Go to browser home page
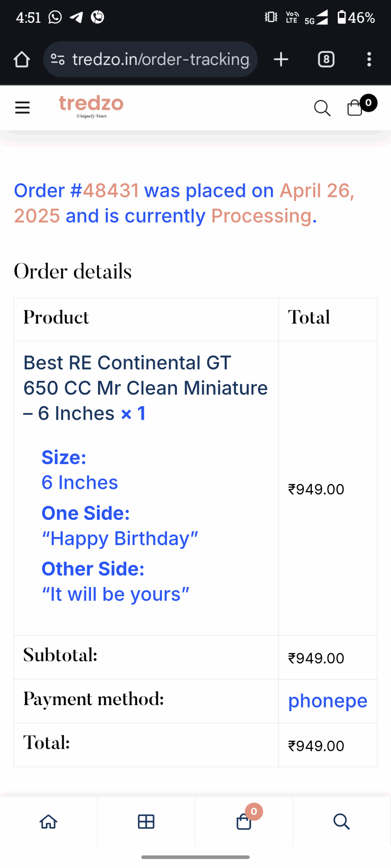Screen dimensions: 391x868 (22, 60)
